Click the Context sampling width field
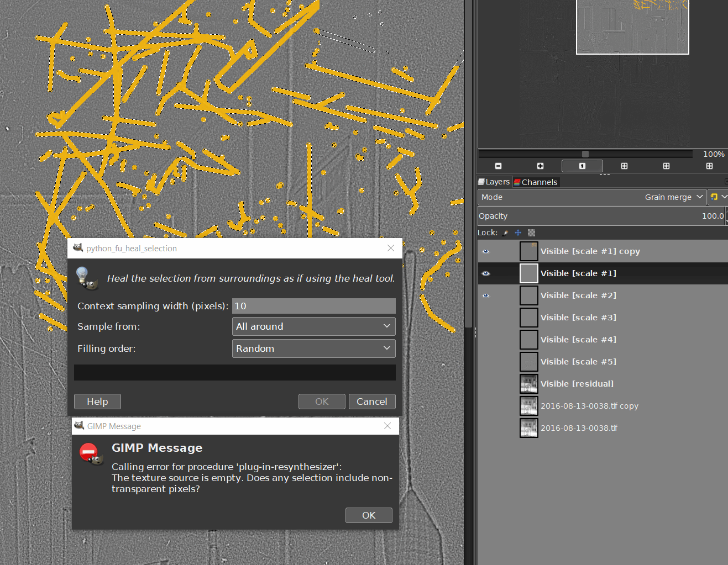The height and width of the screenshot is (565, 728). (x=313, y=306)
